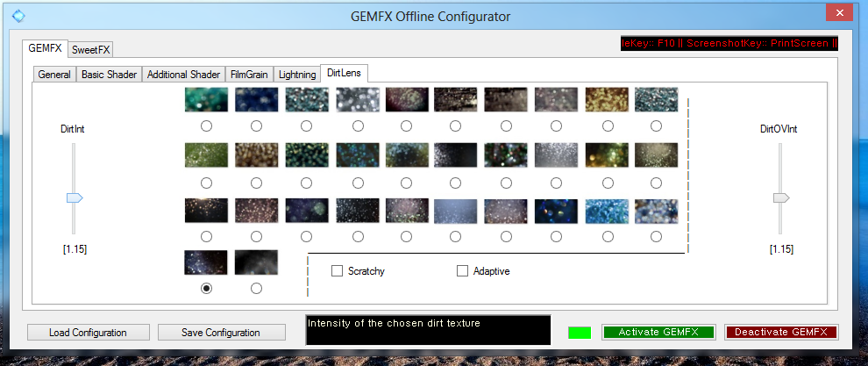Click the red hotkey text banner
The height and width of the screenshot is (366, 868).
pos(729,43)
